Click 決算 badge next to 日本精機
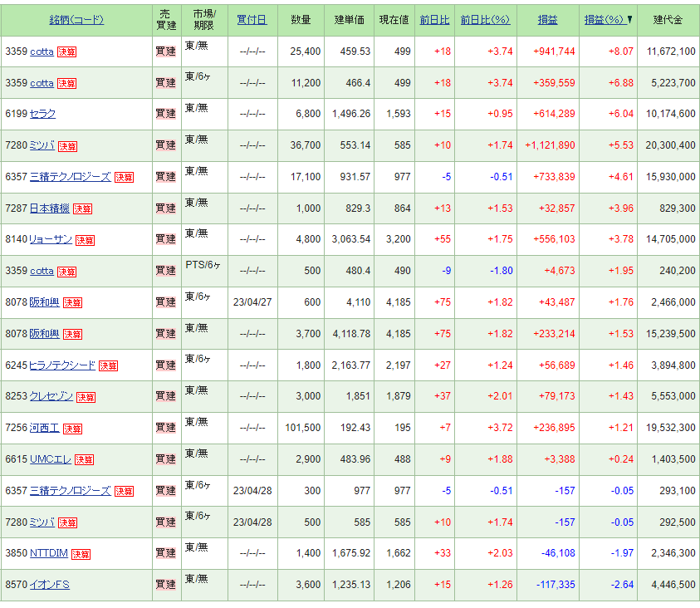 point(82,209)
